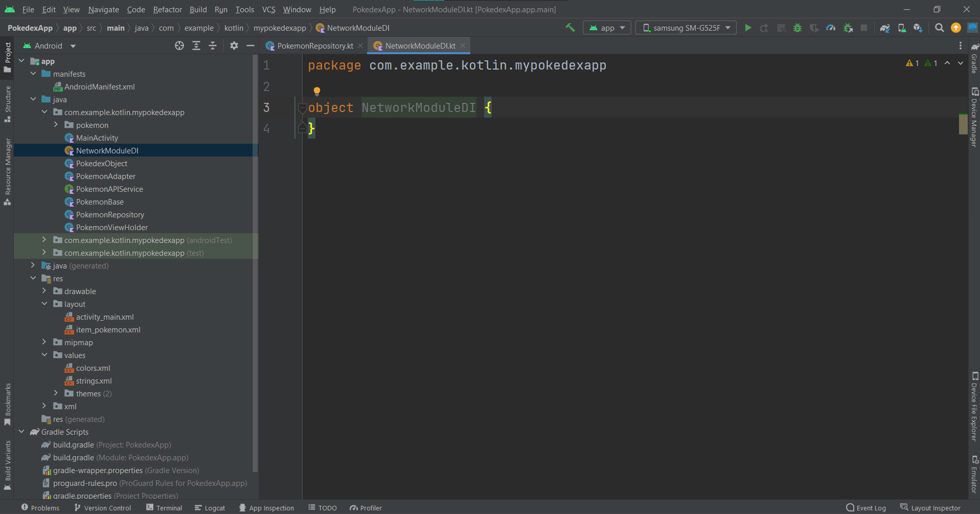Open the Logcat tool window button
This screenshot has height=514, width=980.
(210, 508)
